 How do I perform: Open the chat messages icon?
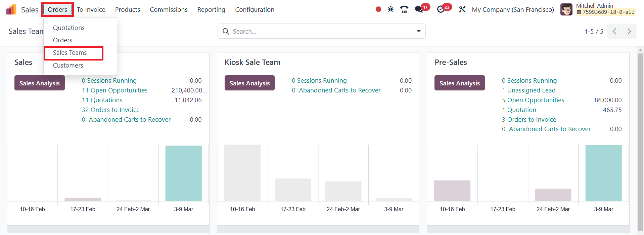(419, 9)
